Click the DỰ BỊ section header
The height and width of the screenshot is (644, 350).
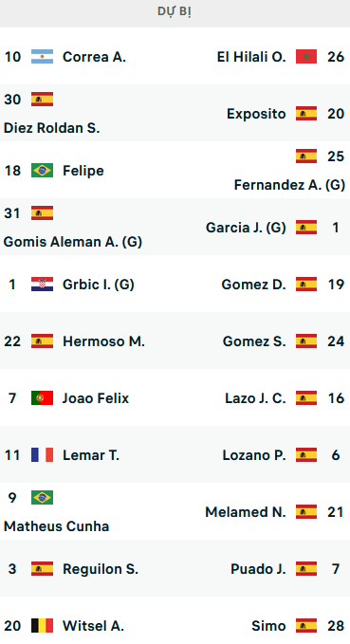(175, 11)
